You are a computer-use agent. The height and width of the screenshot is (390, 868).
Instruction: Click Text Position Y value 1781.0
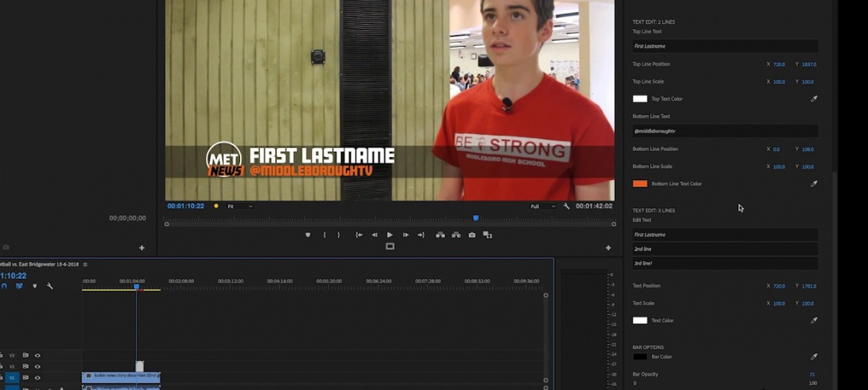(809, 287)
